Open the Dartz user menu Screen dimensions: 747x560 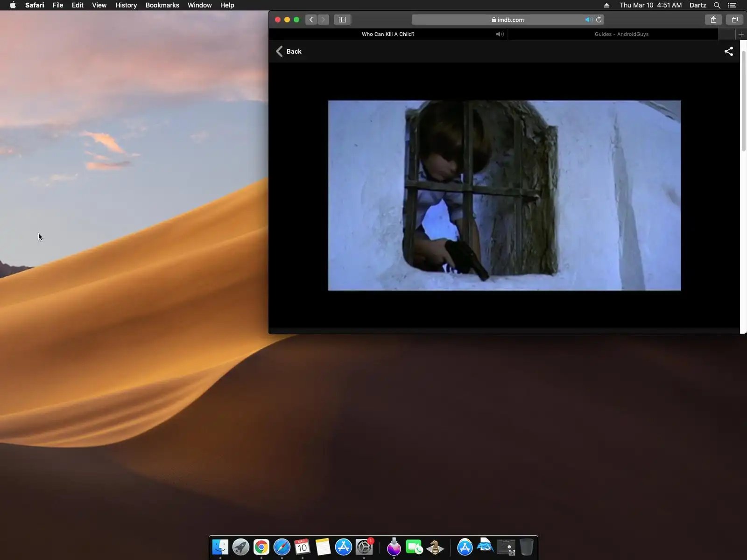(698, 5)
